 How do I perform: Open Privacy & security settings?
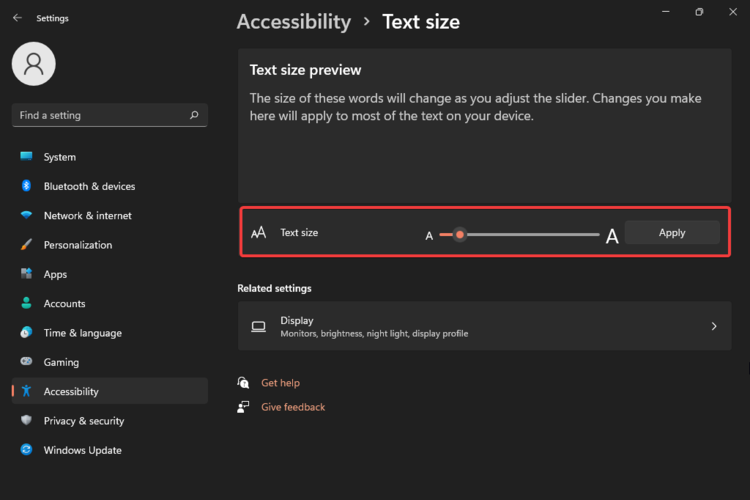point(110,421)
